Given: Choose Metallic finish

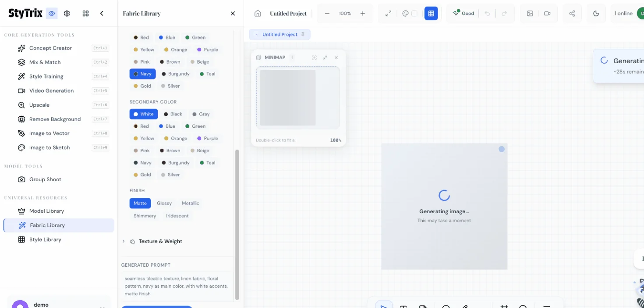Looking at the screenshot, I should [190, 203].
